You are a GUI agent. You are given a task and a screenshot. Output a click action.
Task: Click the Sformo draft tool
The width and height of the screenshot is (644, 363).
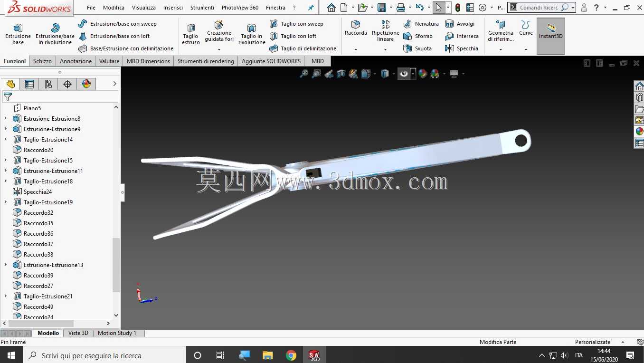[417, 36]
